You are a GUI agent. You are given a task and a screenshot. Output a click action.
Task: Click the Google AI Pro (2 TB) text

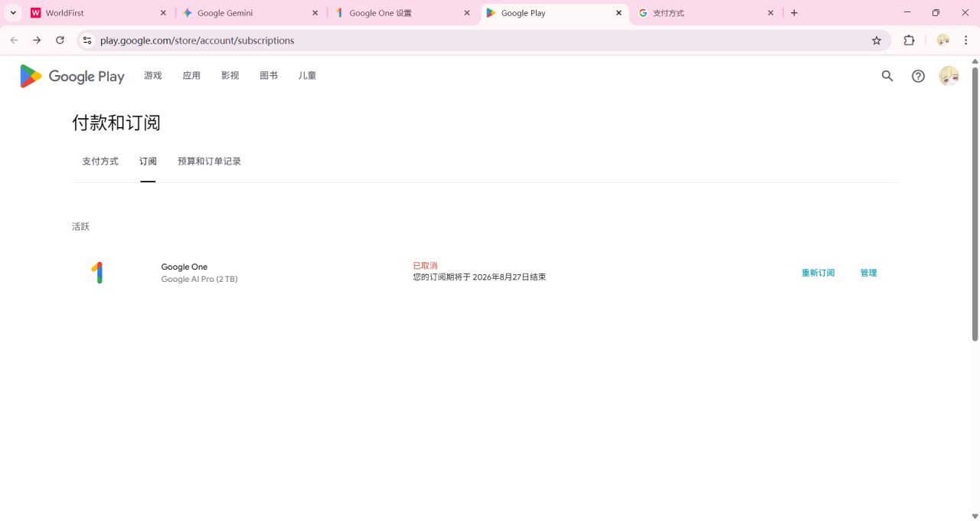199,280
